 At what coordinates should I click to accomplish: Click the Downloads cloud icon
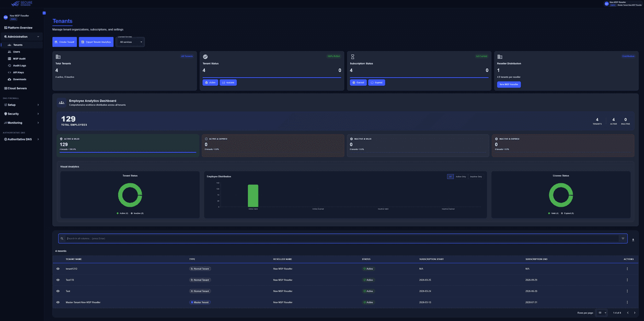[x=10, y=79]
